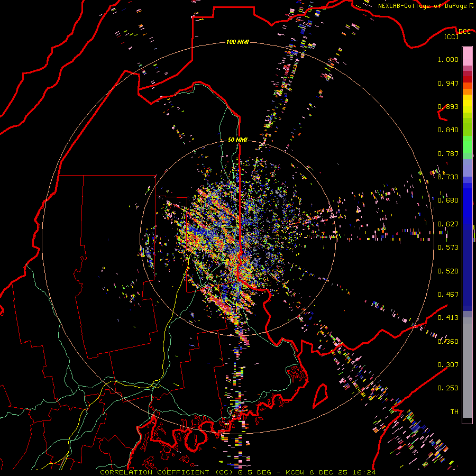Click the 0.253 scale value
476x476 pixels.
(x=448, y=388)
